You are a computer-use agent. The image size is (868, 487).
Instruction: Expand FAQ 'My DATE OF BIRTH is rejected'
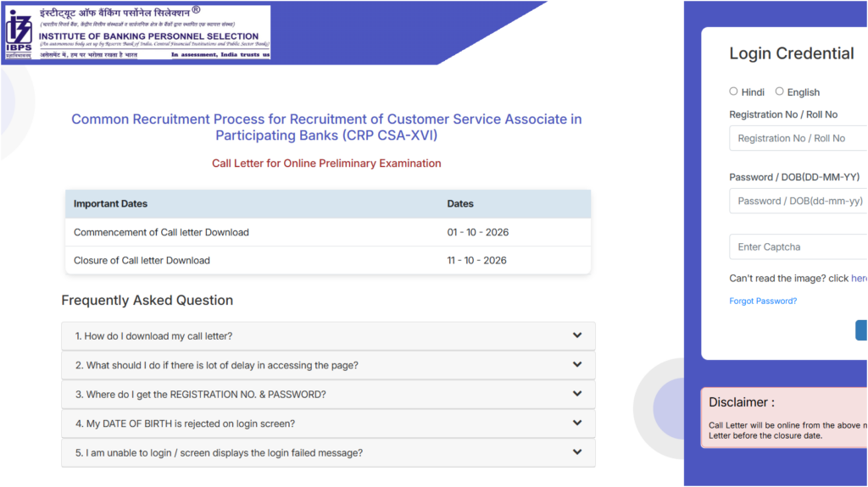point(328,423)
